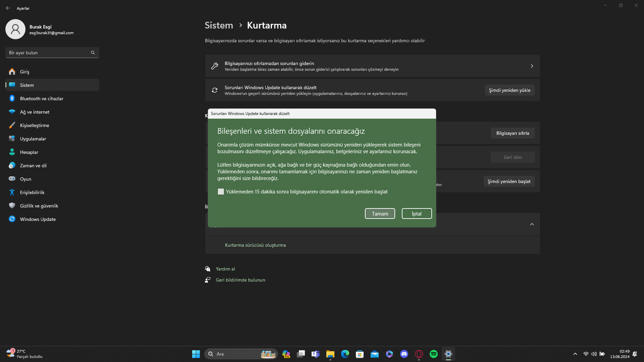Open Kurtarma sürücüsü oluşturma link
644x362 pixels.
(255, 245)
